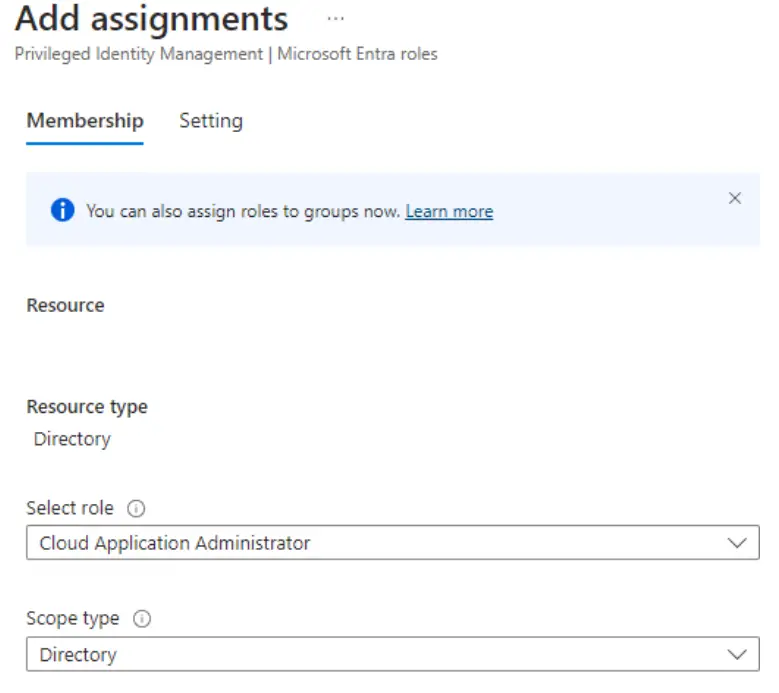Show info tooltip for Scope type
This screenshot has width=779, height=693.
142,618
